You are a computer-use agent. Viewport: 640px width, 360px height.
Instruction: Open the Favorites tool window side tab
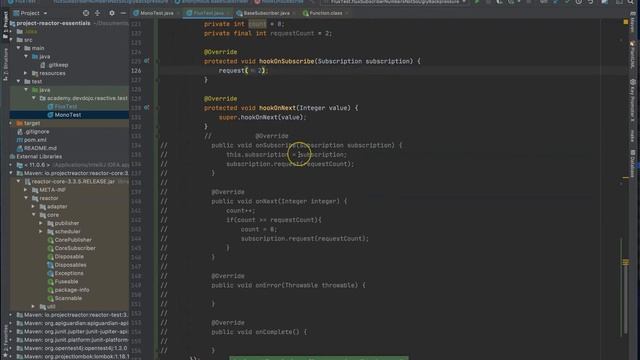point(5,341)
